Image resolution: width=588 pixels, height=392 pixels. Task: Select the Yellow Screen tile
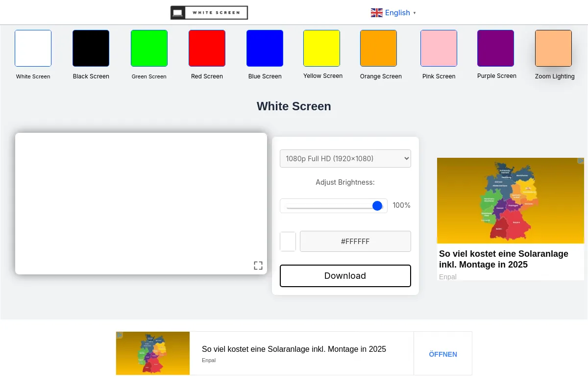pyautogui.click(x=321, y=48)
